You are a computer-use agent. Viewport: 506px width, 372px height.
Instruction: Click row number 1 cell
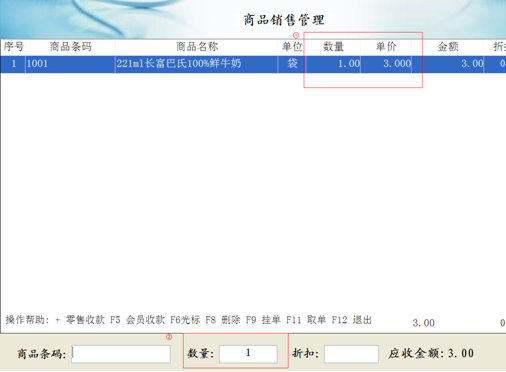tap(13, 64)
